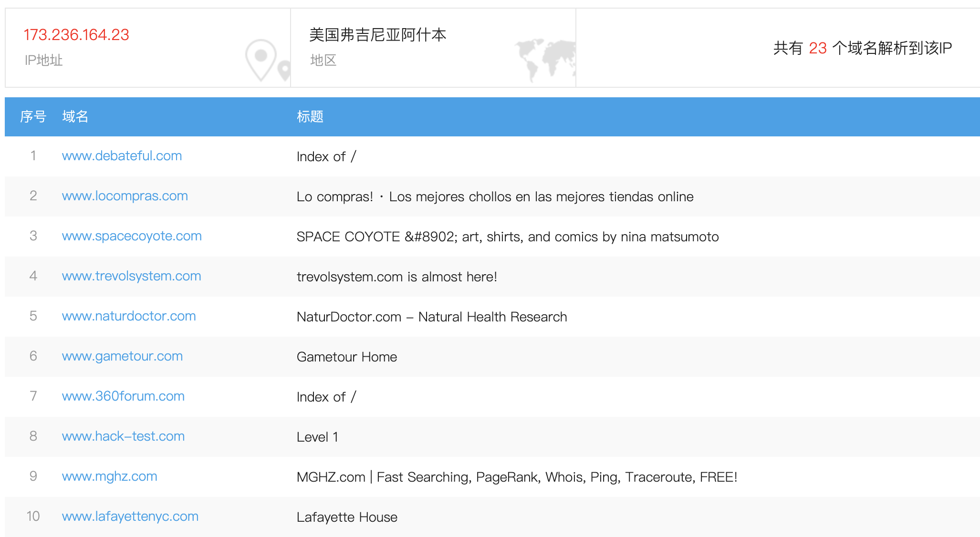Screen dimensions: 980x537
Task: Click the 标题 column header
Action: [x=310, y=116]
